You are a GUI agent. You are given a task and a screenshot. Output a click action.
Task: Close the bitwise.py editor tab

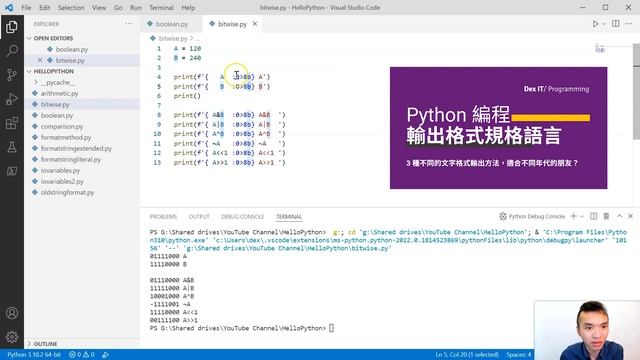tap(255, 24)
